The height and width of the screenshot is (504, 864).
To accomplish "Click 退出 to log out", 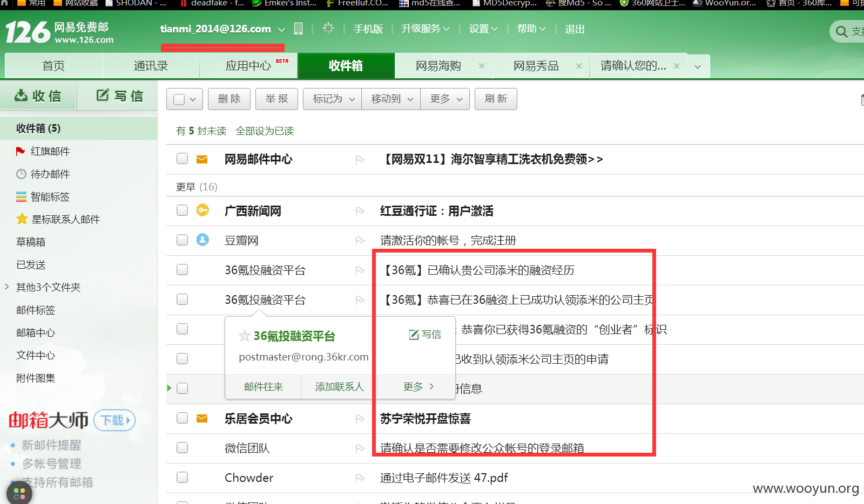I will point(575,29).
